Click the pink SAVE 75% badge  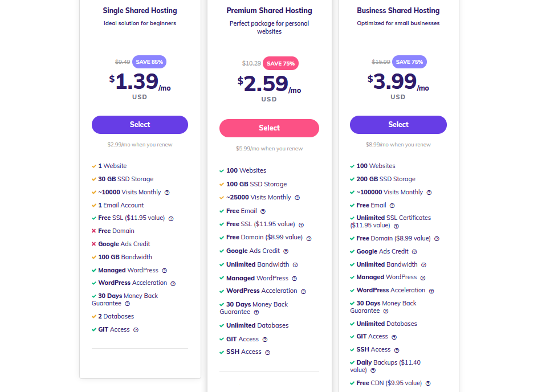pyautogui.click(x=280, y=64)
